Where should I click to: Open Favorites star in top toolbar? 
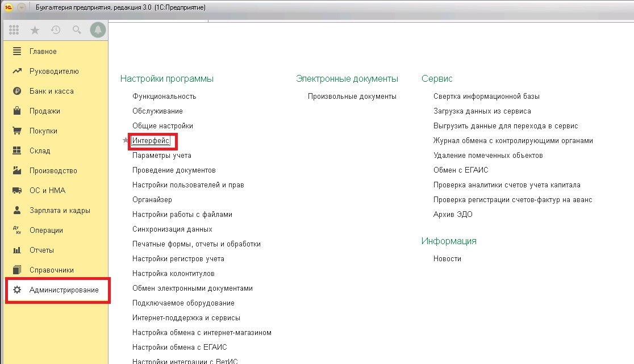click(x=35, y=30)
